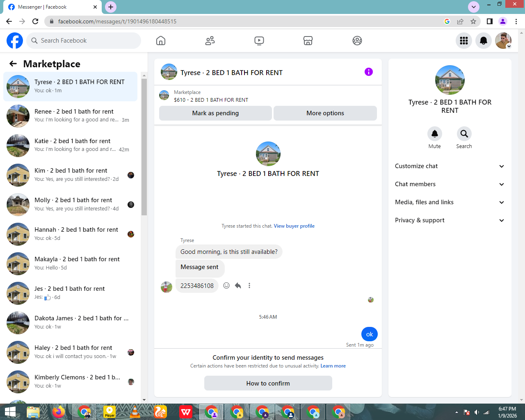Open the Groups icon in top navigation
Screen dimensions: 525x420
[357, 41]
